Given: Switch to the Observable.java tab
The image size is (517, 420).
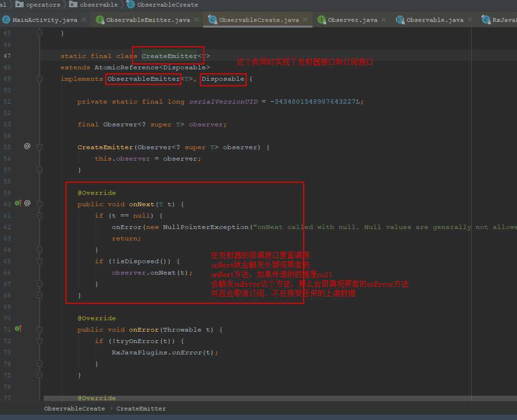Looking at the screenshot, I should tap(435, 20).
